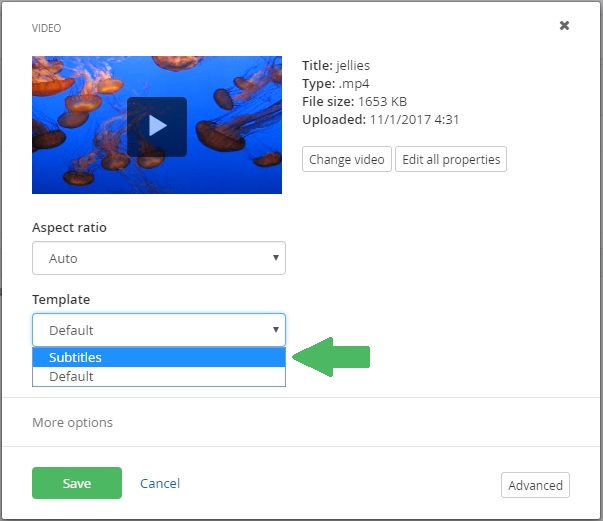Click the Title: jellies text
Viewport: 603px width, 521px height.
(x=336, y=65)
